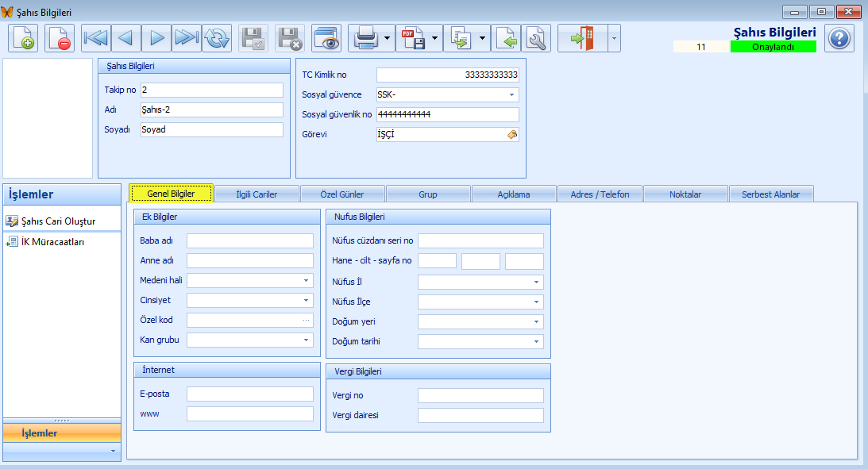
Task: Click the printer icon in toolbar
Action: pyautogui.click(x=365, y=38)
